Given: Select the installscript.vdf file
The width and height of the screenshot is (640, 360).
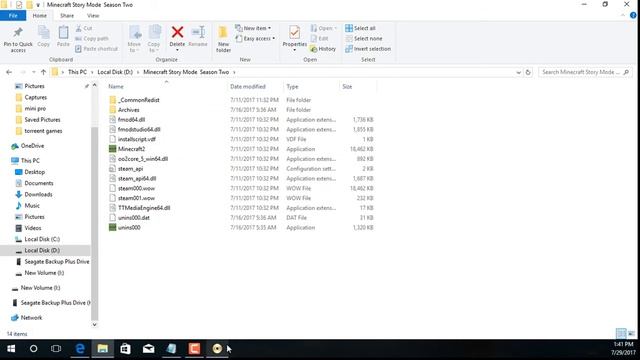Looking at the screenshot, I should coord(137,139).
